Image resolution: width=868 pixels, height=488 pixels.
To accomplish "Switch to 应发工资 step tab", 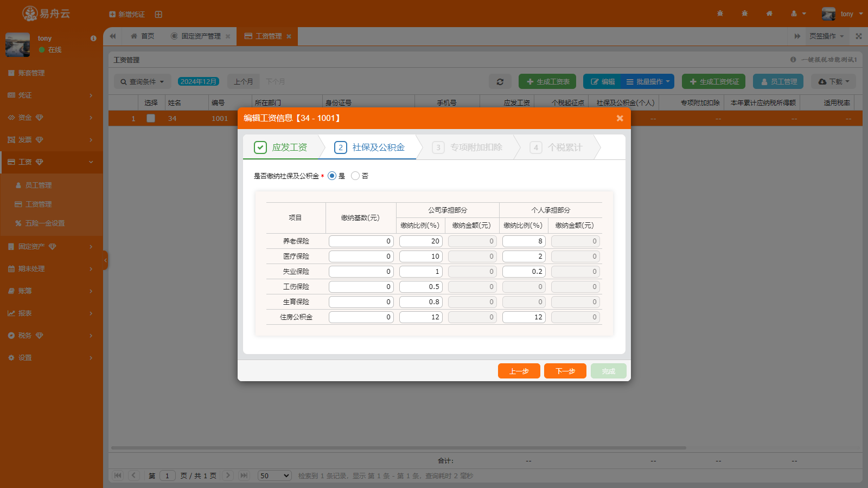I will click(x=282, y=147).
